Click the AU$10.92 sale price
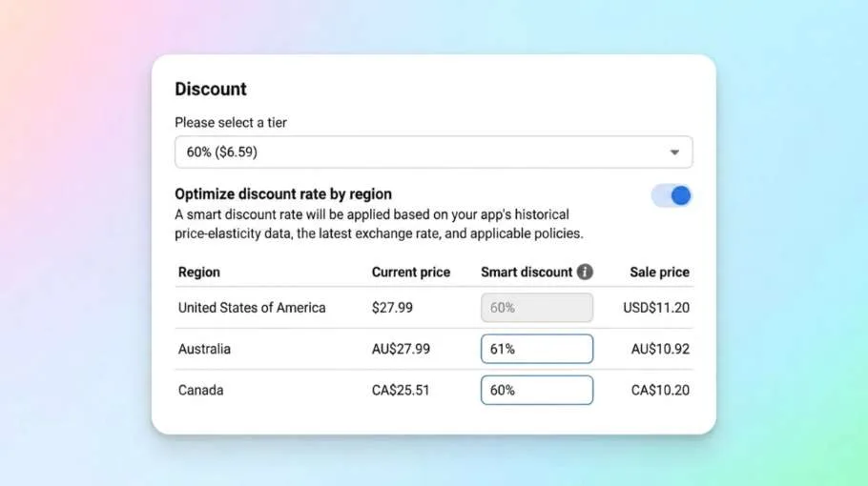 tap(660, 349)
